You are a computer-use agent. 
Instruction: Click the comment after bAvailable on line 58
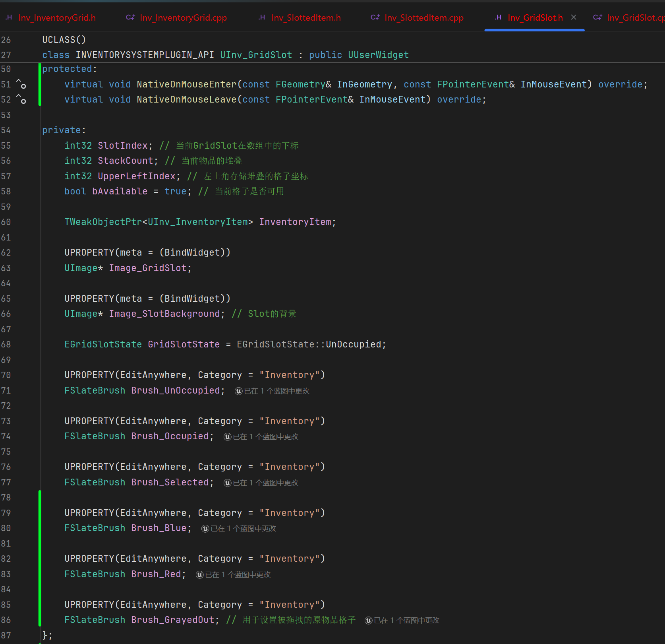click(x=241, y=191)
